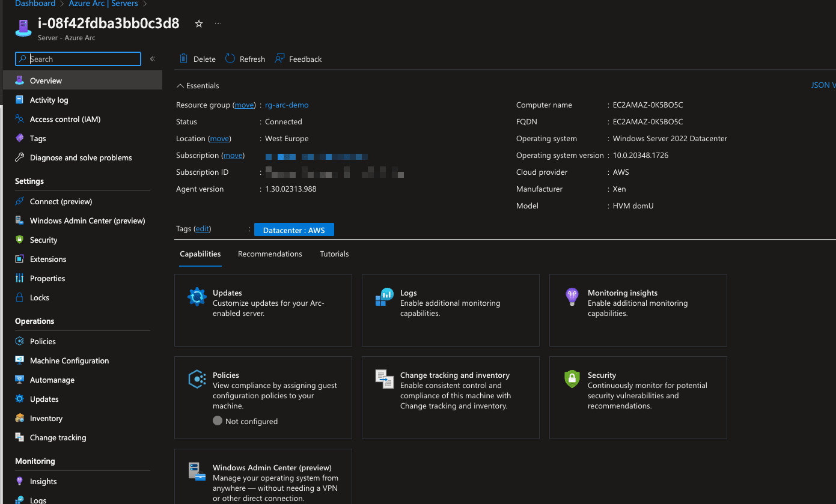This screenshot has height=504, width=836.
Task: Open the Tutorials tab
Action: [334, 254]
